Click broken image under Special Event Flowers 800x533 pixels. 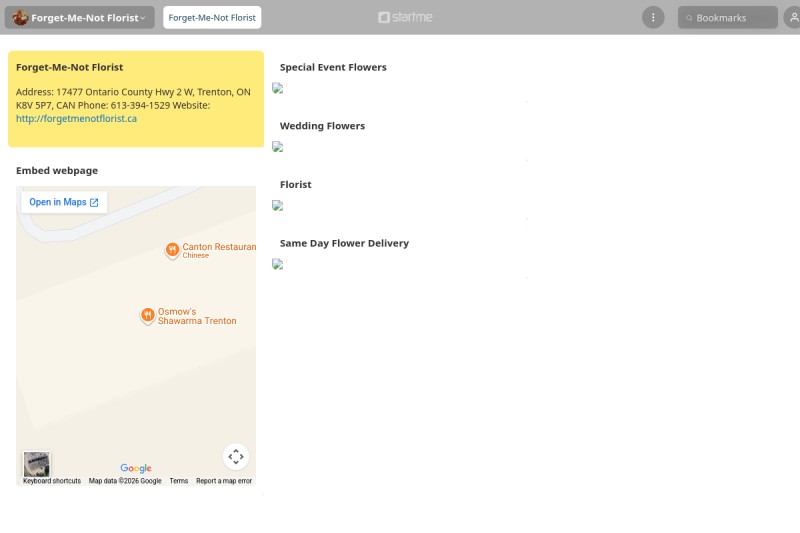pos(278,88)
